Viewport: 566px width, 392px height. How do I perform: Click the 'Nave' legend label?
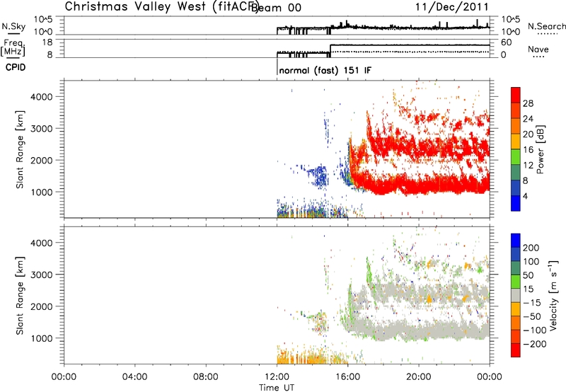pyautogui.click(x=538, y=50)
